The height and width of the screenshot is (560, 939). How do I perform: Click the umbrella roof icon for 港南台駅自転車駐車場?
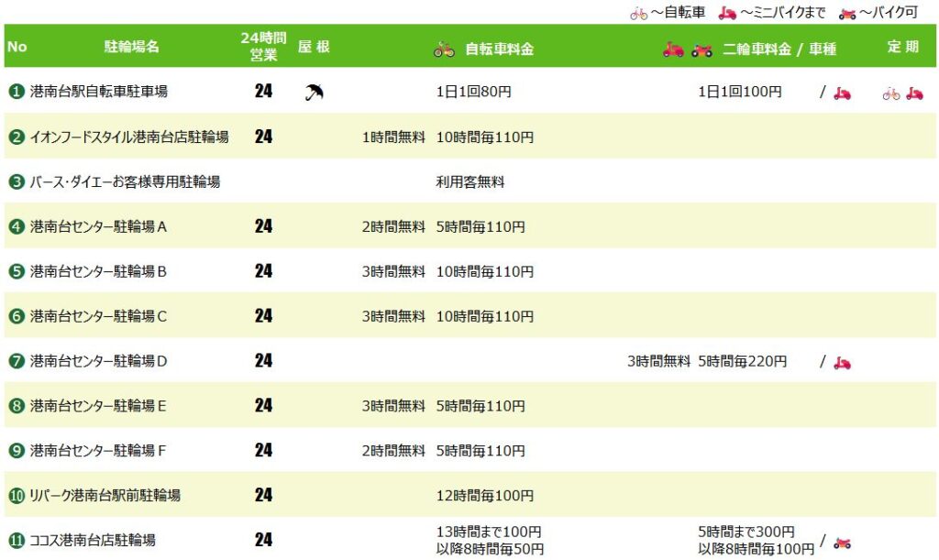[314, 93]
